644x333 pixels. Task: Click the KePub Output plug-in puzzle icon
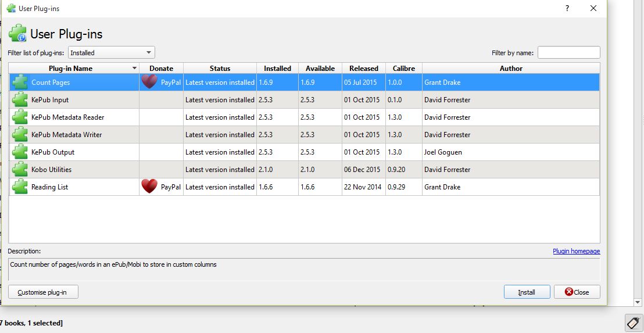click(x=20, y=152)
